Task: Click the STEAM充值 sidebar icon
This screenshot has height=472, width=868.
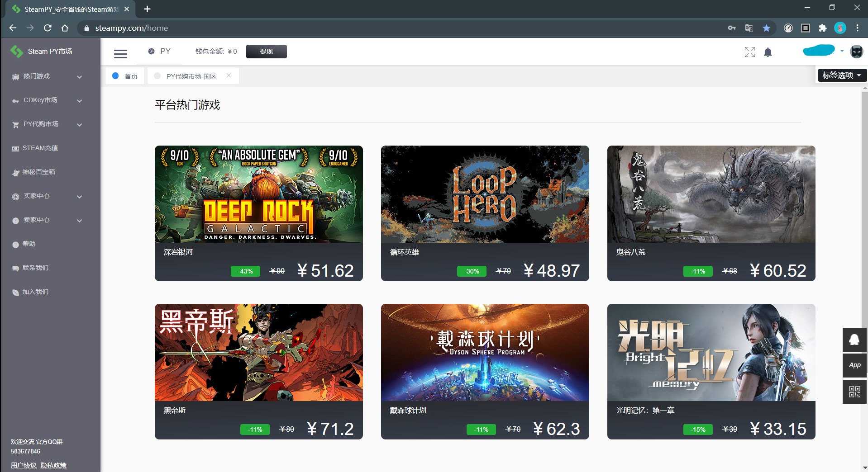Action: [x=16, y=148]
